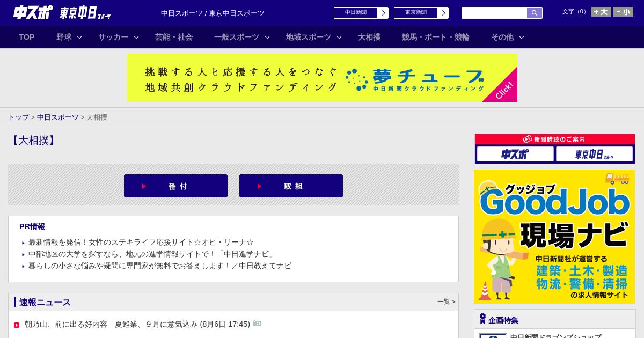
Task: Open サッカー navigation menu item
Action: (113, 37)
